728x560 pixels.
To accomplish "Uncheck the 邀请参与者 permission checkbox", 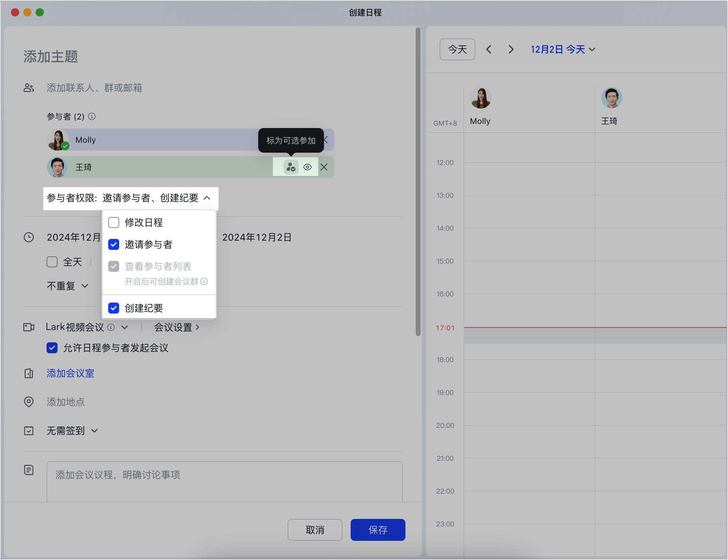I will click(114, 244).
